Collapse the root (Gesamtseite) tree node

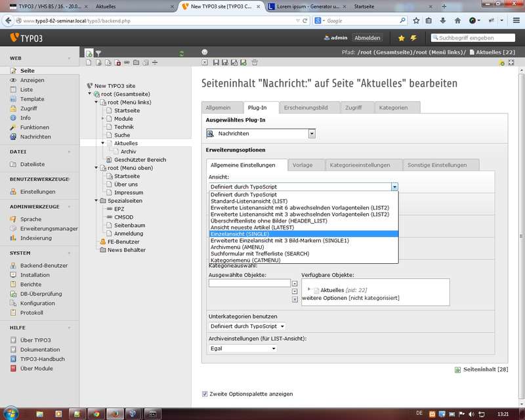coord(90,94)
